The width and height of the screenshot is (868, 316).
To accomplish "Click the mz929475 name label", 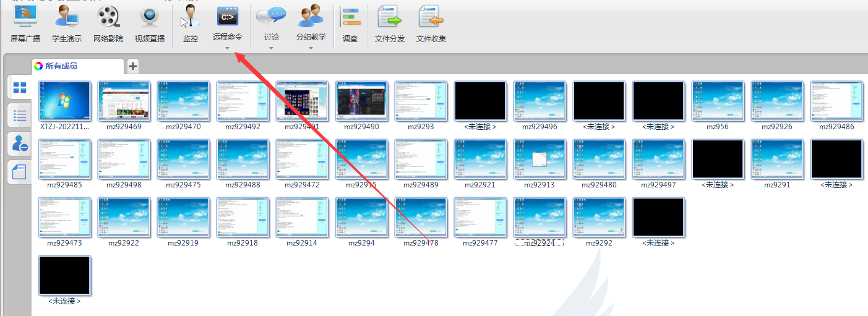I will click(184, 185).
